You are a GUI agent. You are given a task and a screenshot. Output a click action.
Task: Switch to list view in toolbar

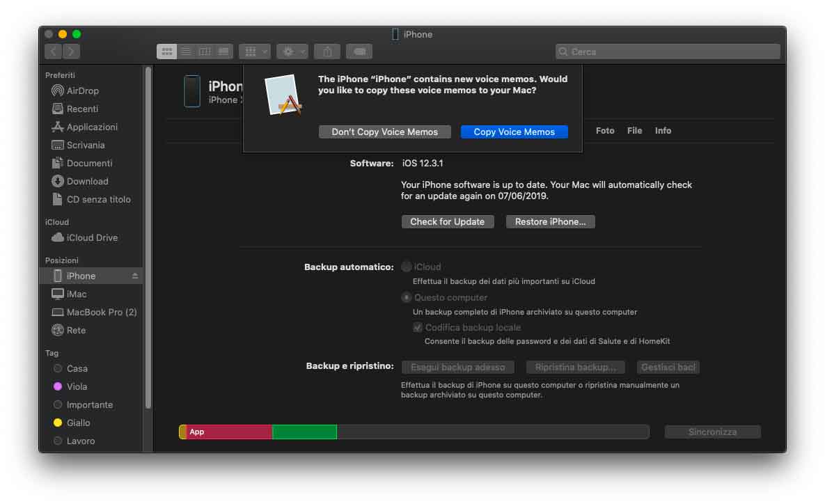(x=186, y=52)
